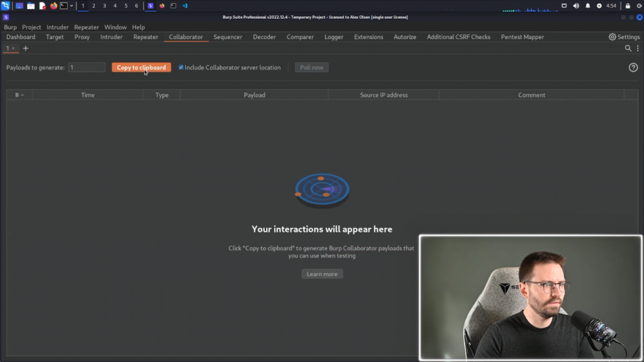Open the Kali applications menu icon
Screen dimensions: 644x362
pyautogui.click(x=5, y=6)
